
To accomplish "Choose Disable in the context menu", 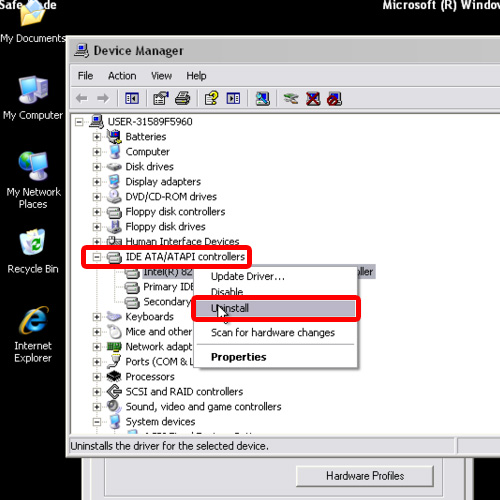I will coord(275,292).
